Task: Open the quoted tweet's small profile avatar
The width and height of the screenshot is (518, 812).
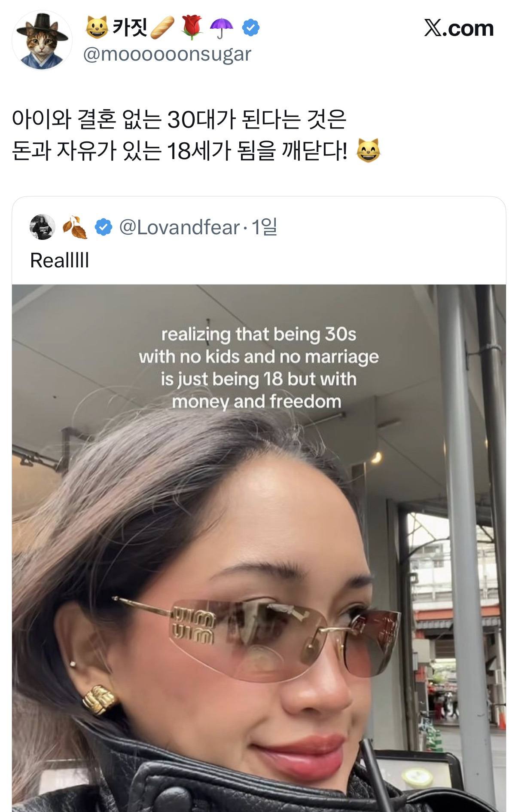Action: [x=42, y=227]
